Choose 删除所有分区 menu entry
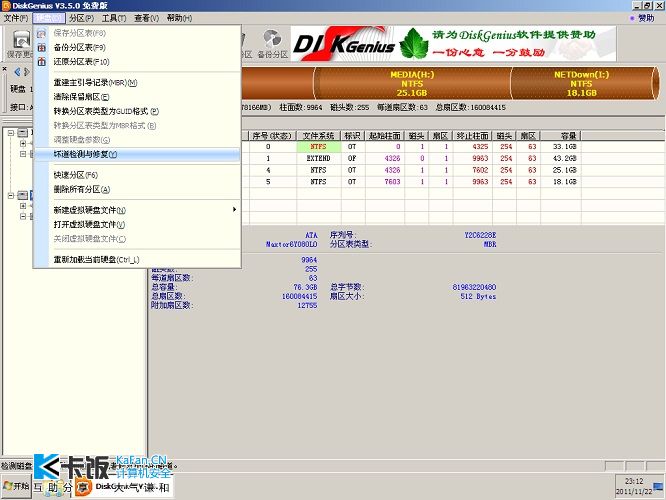The height and width of the screenshot is (500, 666). [x=82, y=189]
